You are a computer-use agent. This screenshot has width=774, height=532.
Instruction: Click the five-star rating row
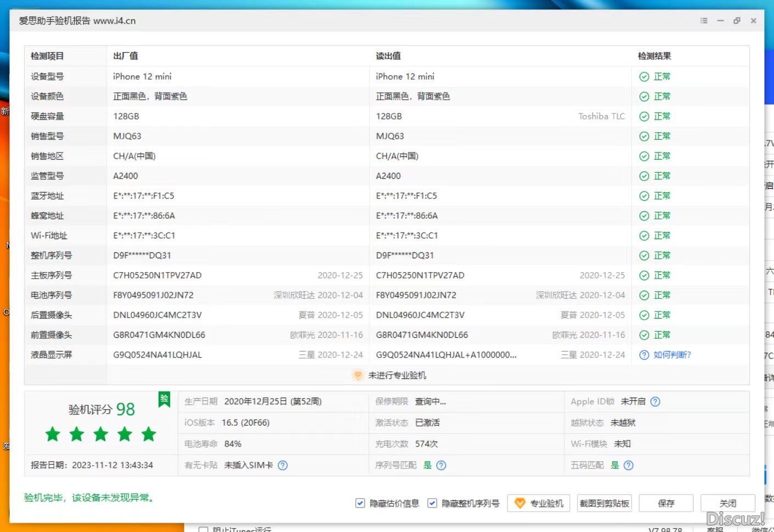click(x=101, y=434)
